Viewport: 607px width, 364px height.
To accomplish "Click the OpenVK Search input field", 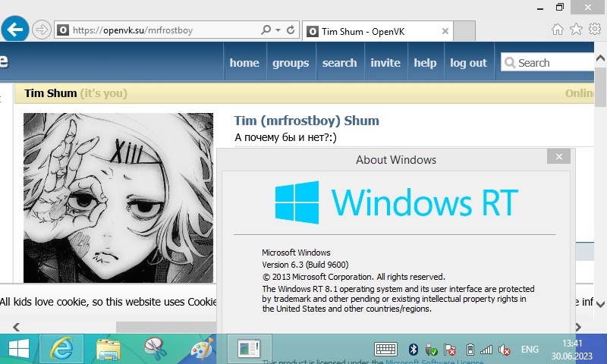I will [x=548, y=62].
